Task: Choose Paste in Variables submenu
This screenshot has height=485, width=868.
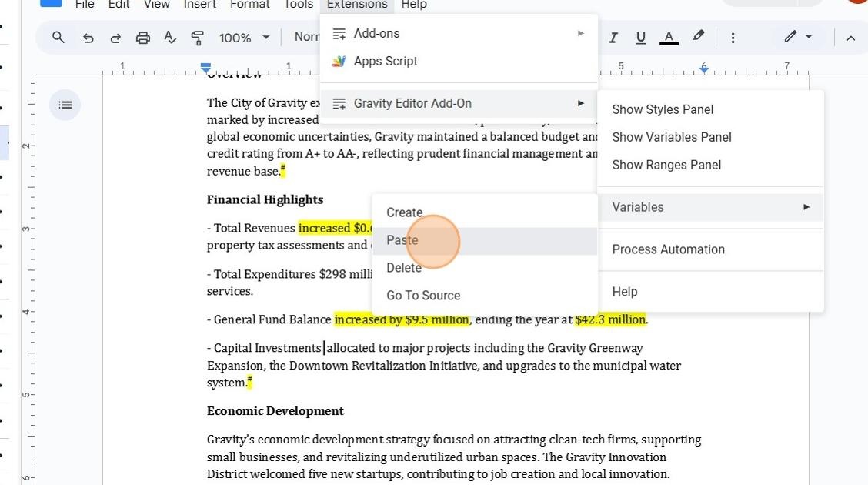Action: point(485,240)
